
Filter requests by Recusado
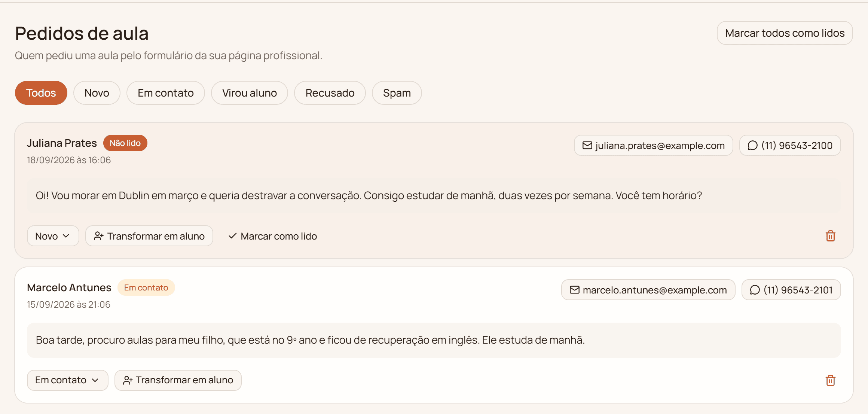pyautogui.click(x=330, y=93)
